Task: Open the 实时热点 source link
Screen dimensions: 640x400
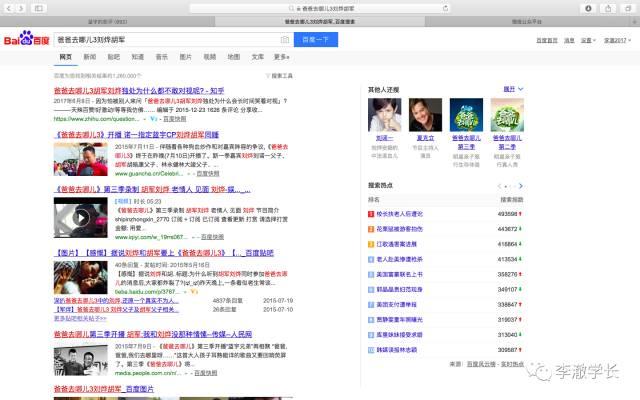Action: [512, 364]
